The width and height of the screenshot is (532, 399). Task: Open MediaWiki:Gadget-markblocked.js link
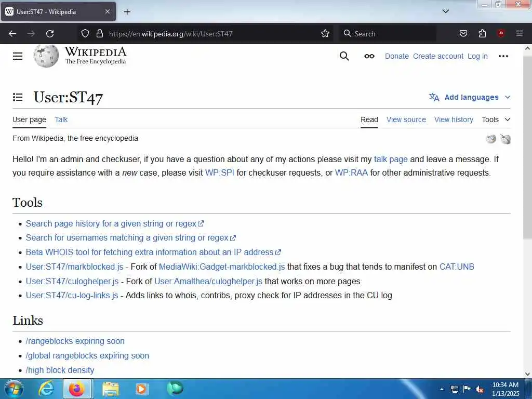coord(221,267)
